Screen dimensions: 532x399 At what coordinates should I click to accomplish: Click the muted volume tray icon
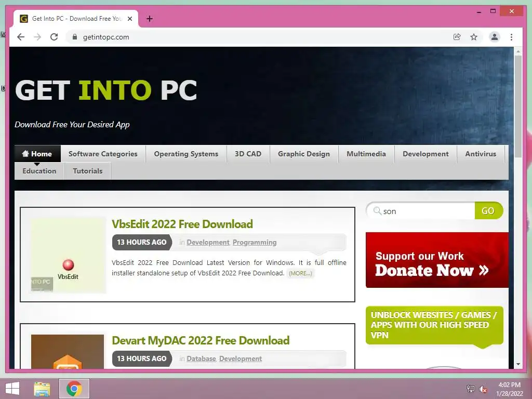point(483,389)
